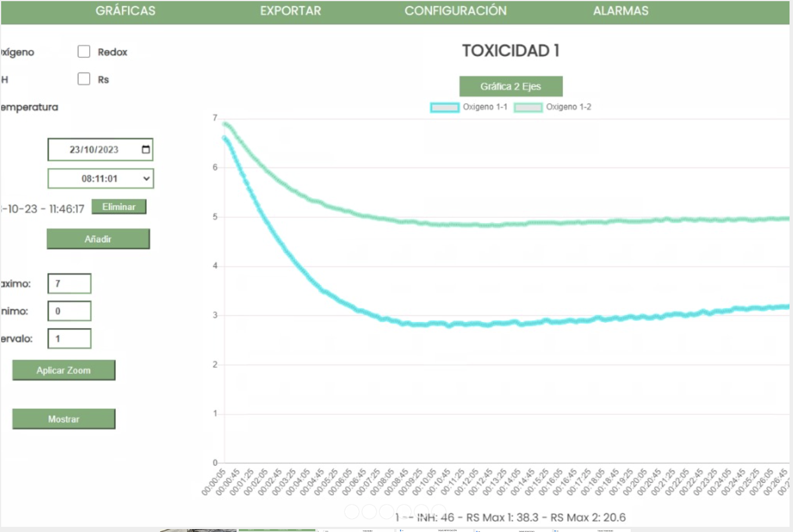This screenshot has width=793, height=532.
Task: Click the Aplicar Zoom button
Action: (x=64, y=370)
